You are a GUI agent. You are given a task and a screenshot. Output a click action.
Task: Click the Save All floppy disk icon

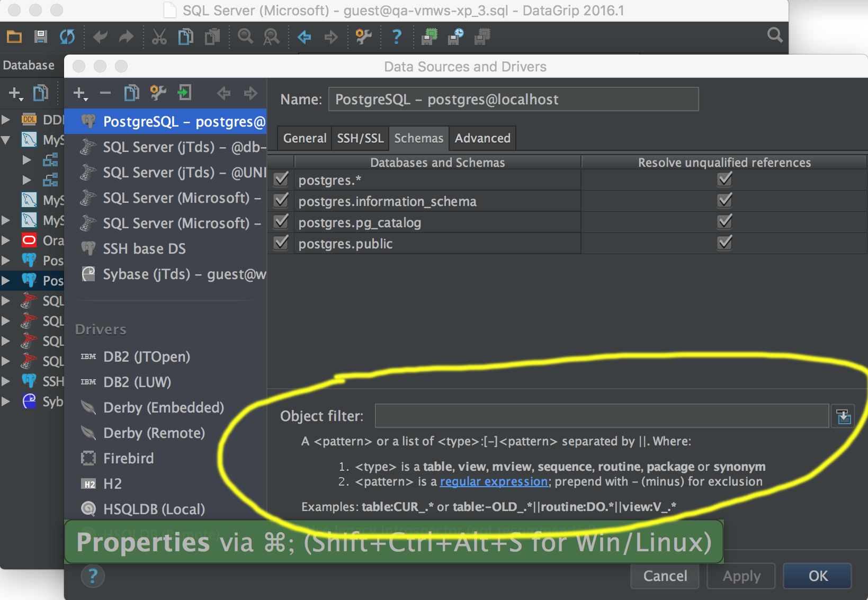tap(41, 37)
